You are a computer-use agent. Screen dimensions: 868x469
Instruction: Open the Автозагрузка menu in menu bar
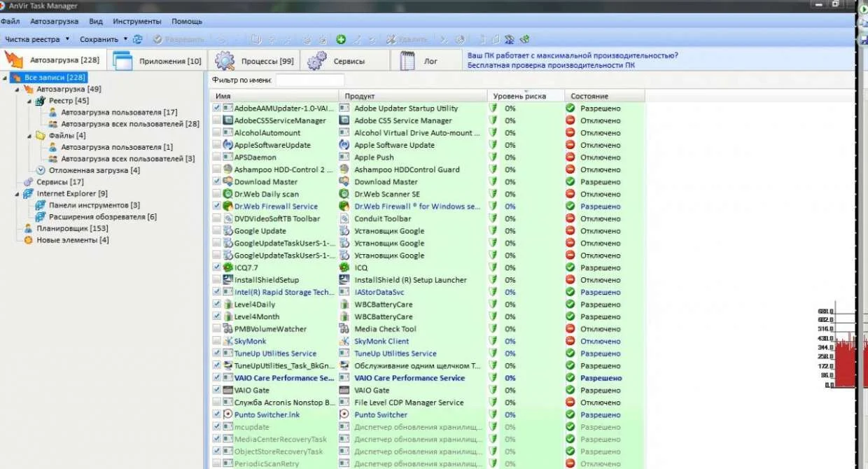point(54,22)
